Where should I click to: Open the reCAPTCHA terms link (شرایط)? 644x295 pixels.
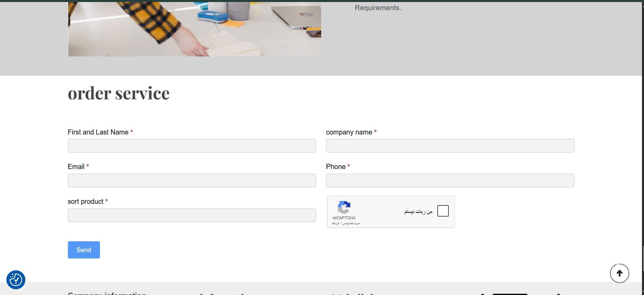click(335, 223)
